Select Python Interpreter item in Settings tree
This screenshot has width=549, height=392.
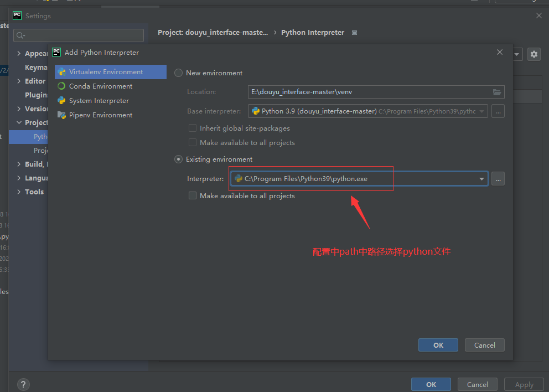click(x=28, y=137)
